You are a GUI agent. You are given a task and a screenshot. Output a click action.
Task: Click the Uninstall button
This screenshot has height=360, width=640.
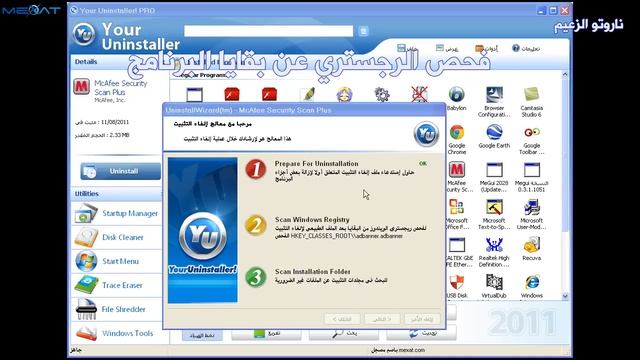pyautogui.click(x=120, y=171)
